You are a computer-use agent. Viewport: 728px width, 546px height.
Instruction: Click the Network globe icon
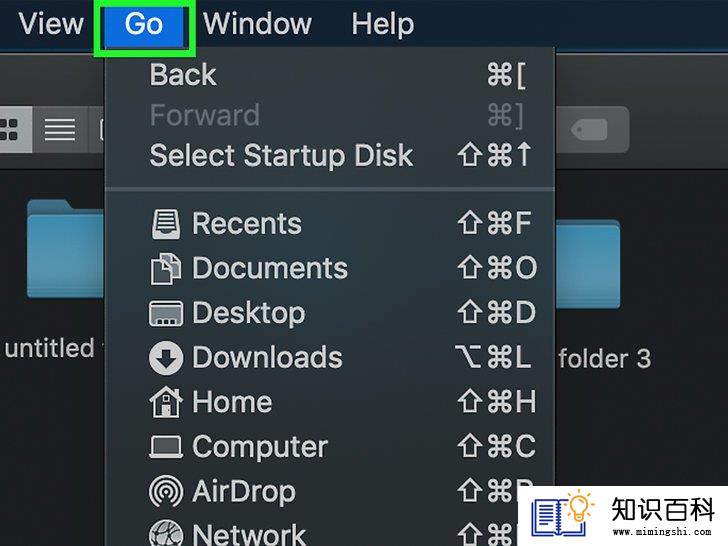pos(166,533)
